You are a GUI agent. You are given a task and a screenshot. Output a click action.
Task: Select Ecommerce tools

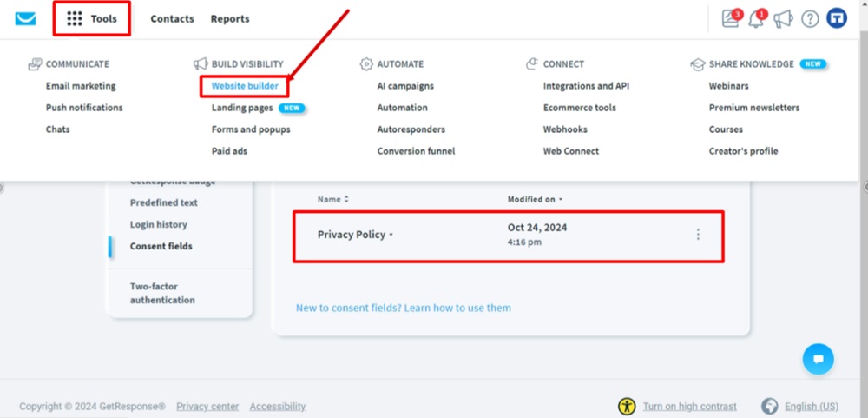(x=580, y=108)
